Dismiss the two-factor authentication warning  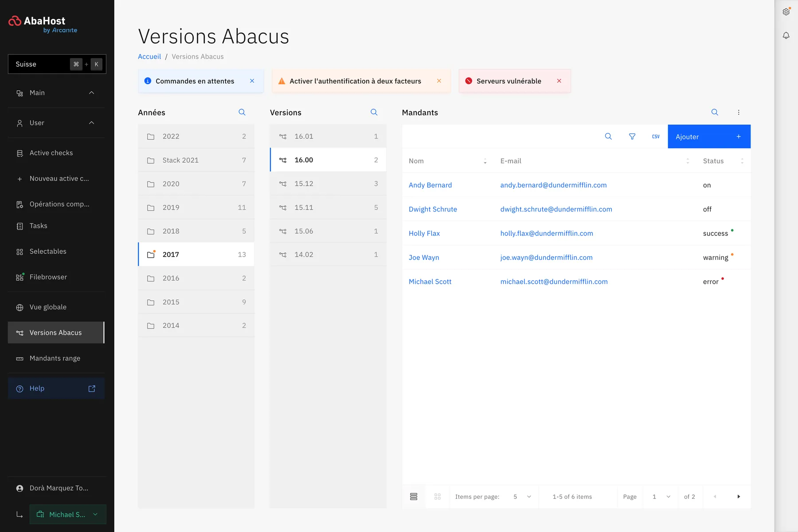(439, 81)
